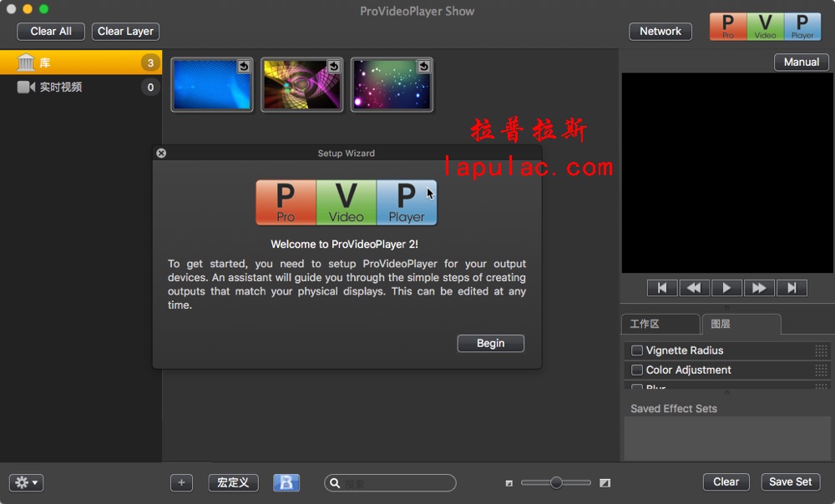Open the gear settings dropdown menu
Screen dimensions: 835x504
coord(26,483)
